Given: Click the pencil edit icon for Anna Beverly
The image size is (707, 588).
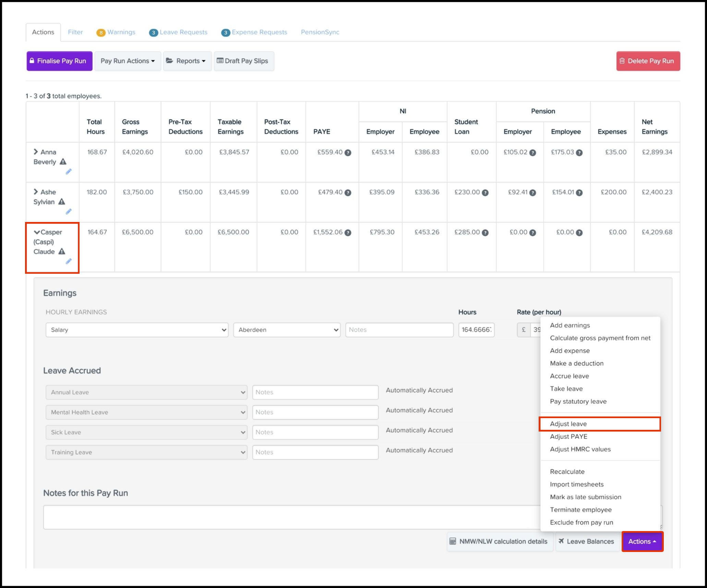Looking at the screenshot, I should click(69, 172).
